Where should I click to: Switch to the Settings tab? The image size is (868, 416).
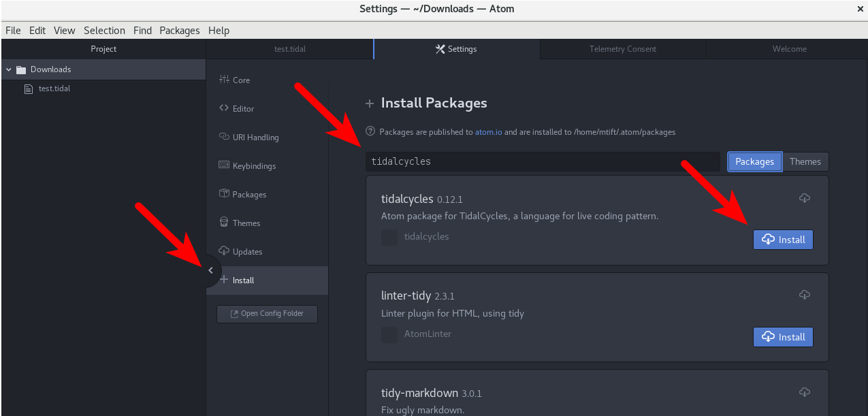457,49
